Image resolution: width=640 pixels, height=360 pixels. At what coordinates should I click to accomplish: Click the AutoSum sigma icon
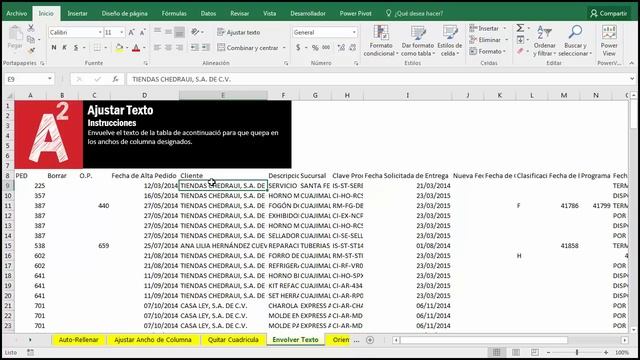(x=520, y=28)
